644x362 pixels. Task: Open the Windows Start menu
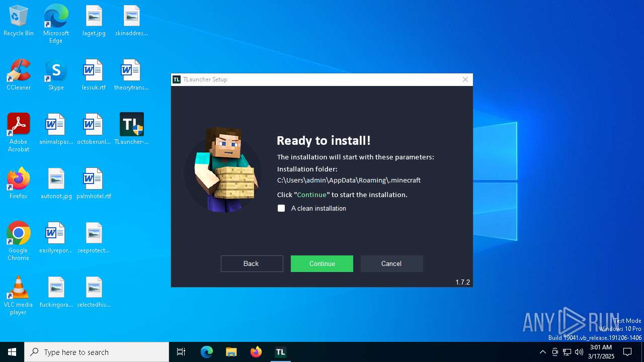pyautogui.click(x=12, y=352)
